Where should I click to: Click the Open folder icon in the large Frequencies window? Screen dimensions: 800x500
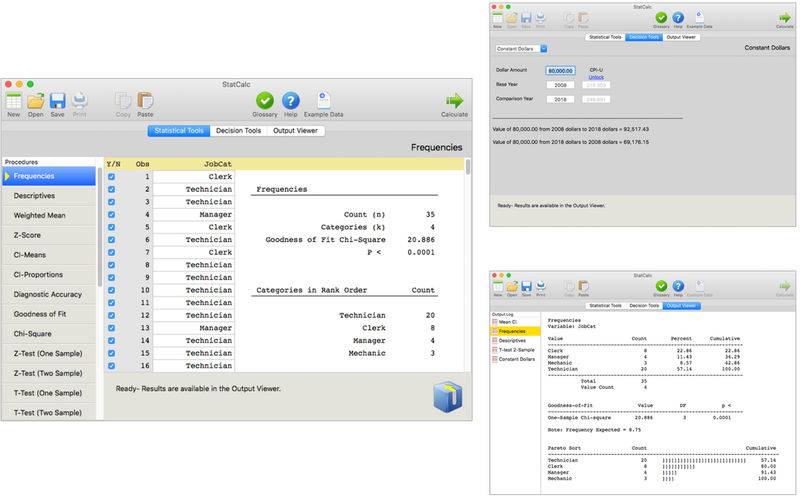pyautogui.click(x=36, y=101)
